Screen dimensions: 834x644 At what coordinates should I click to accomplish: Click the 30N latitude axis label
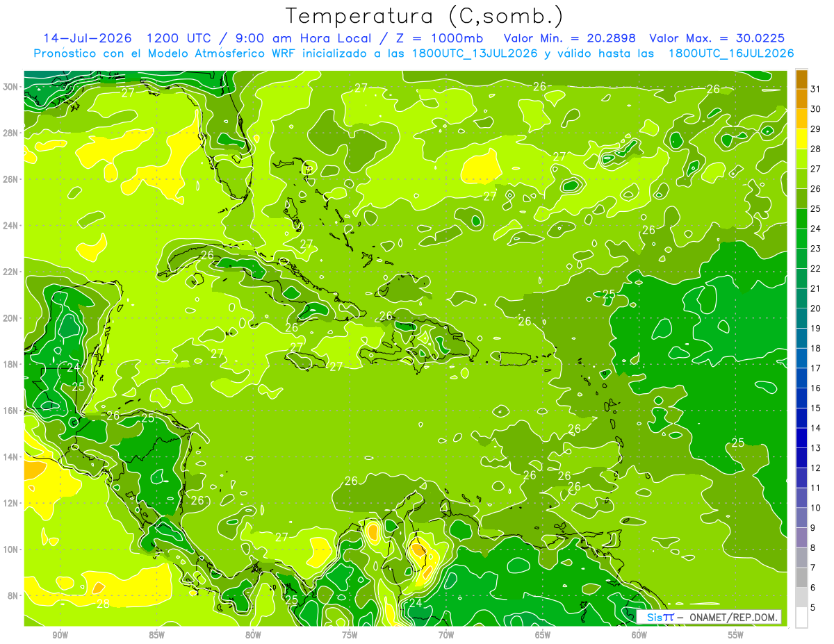(10, 87)
